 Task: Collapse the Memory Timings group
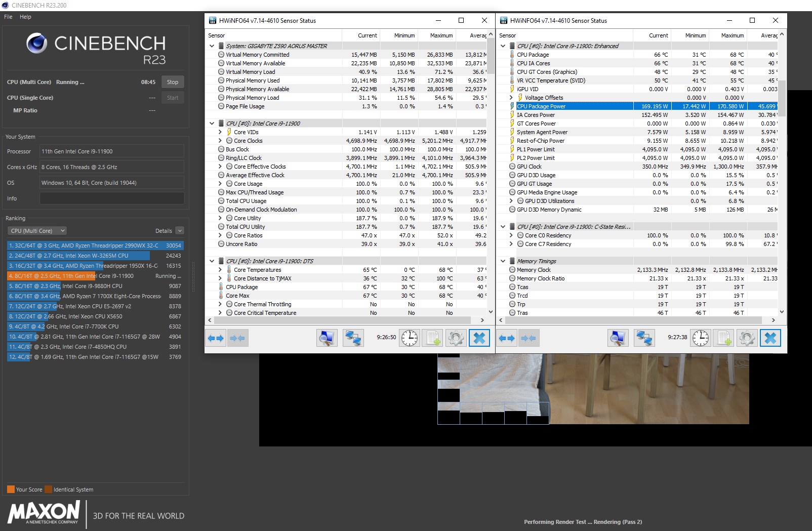(x=503, y=261)
